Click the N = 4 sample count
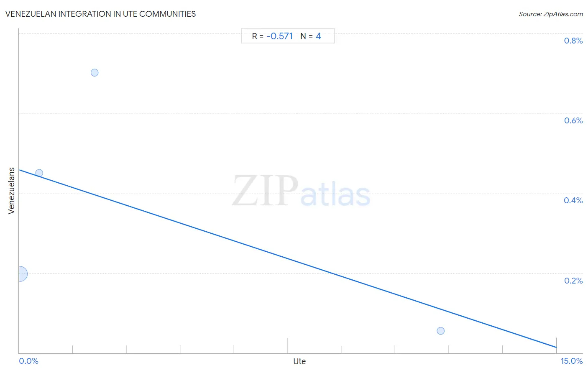This screenshot has width=588, height=373. click(x=311, y=36)
